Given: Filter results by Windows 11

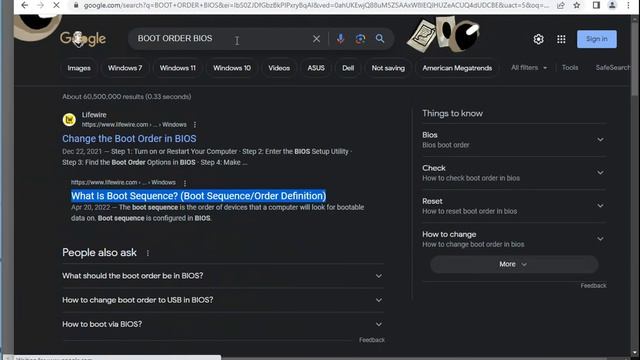Looking at the screenshot, I should [178, 68].
